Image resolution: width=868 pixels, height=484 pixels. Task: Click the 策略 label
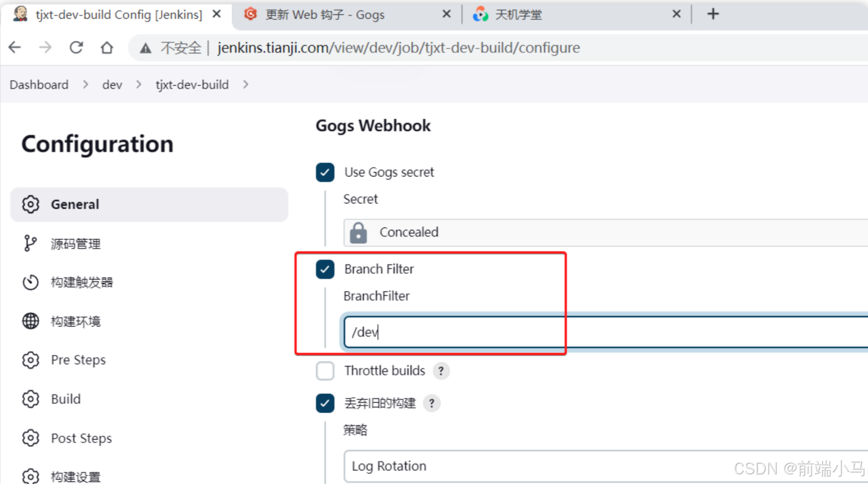tap(355, 430)
